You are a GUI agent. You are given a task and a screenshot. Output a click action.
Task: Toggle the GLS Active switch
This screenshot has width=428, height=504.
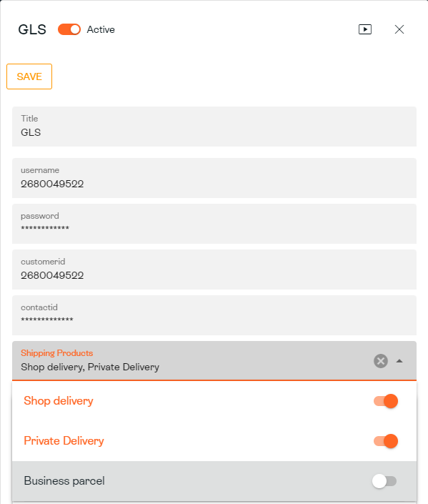tap(69, 29)
